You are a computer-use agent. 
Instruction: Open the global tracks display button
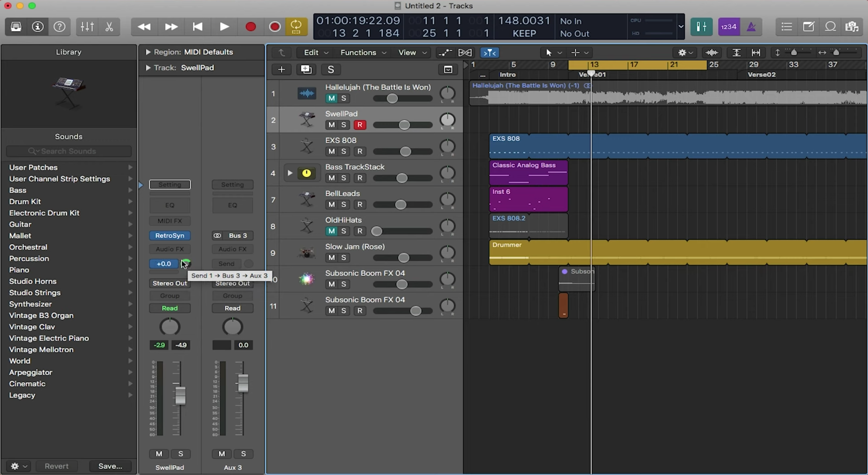point(448,69)
